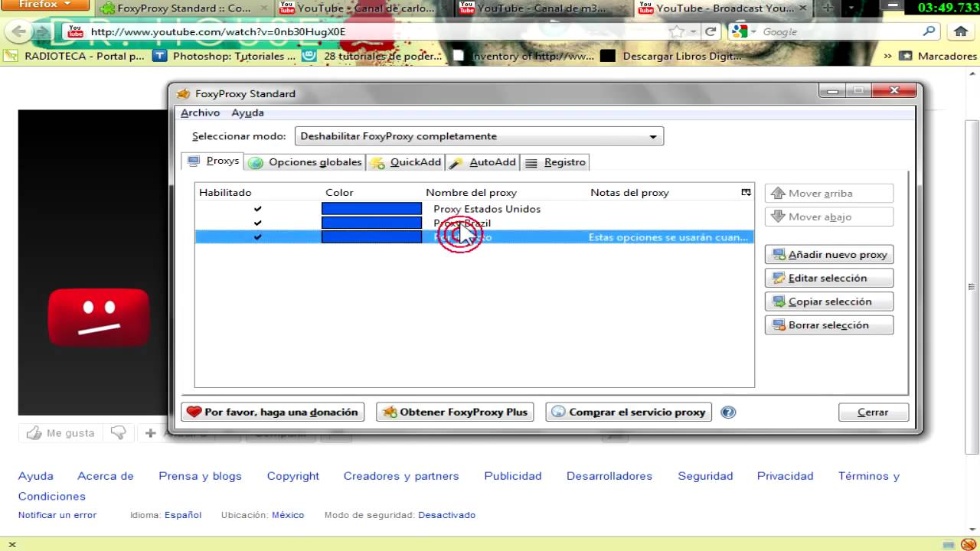Screen dimensions: 980x551
Task: Open Marcadores bookmarks star button
Action: click(x=937, y=56)
